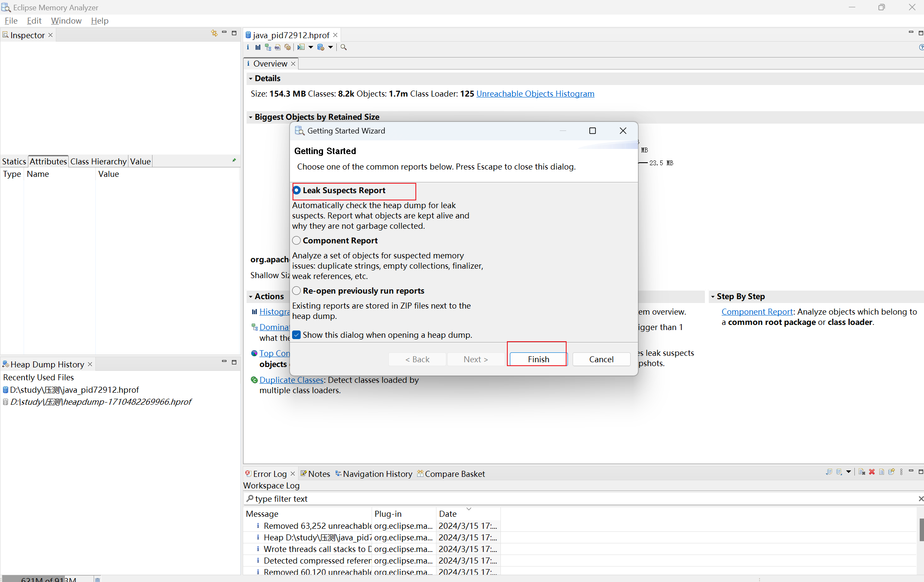The image size is (924, 582).
Task: Open the Window menu
Action: pos(66,21)
